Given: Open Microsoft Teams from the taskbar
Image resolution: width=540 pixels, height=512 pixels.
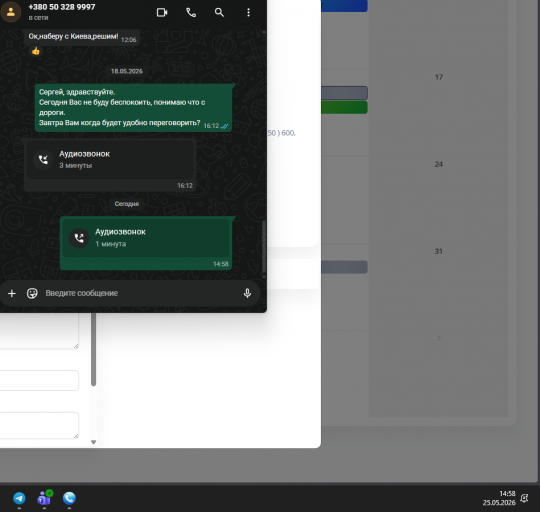Looking at the screenshot, I should 44,498.
